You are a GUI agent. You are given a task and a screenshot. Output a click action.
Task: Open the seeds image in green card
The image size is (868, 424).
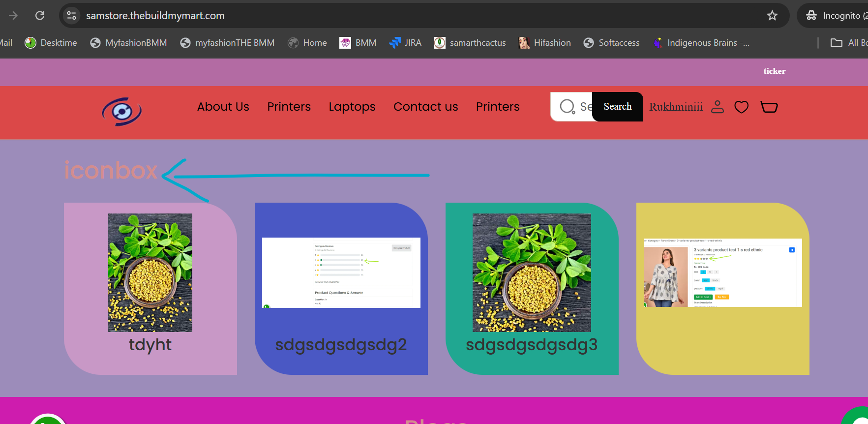[x=532, y=273]
